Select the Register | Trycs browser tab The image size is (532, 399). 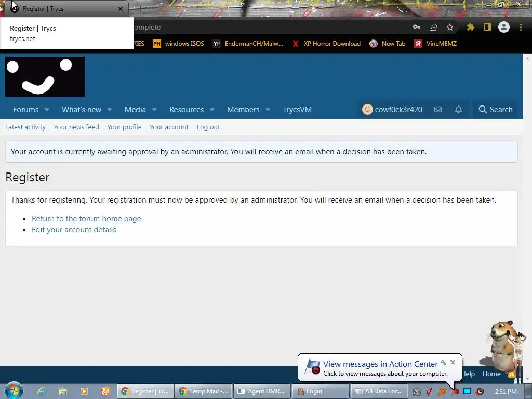[x=64, y=9]
